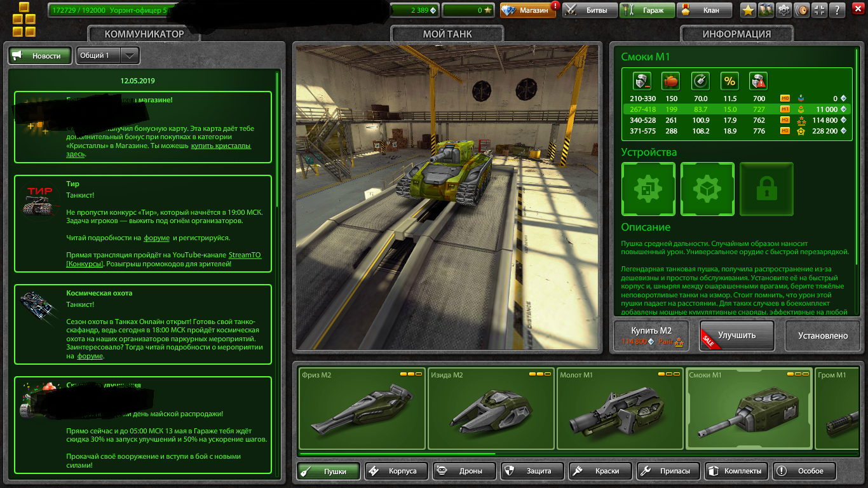Click the red exclamation badge on Магазин
This screenshot has height=488, width=868.
[x=555, y=6]
